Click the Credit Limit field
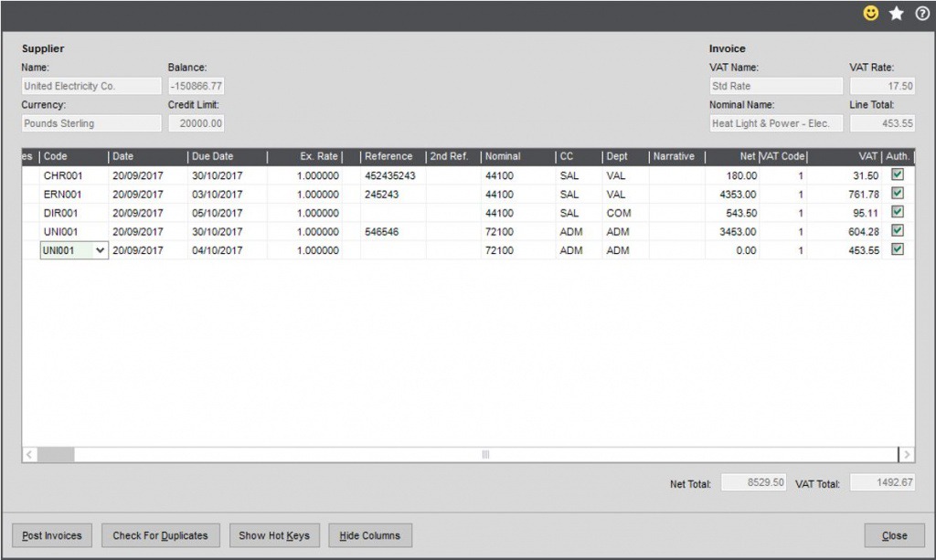 (197, 123)
